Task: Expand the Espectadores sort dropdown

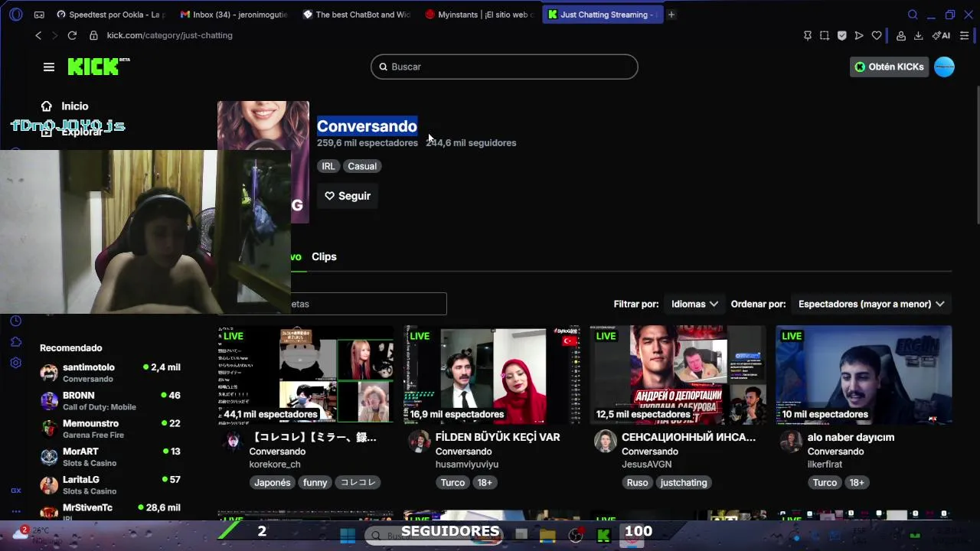Action: point(871,304)
